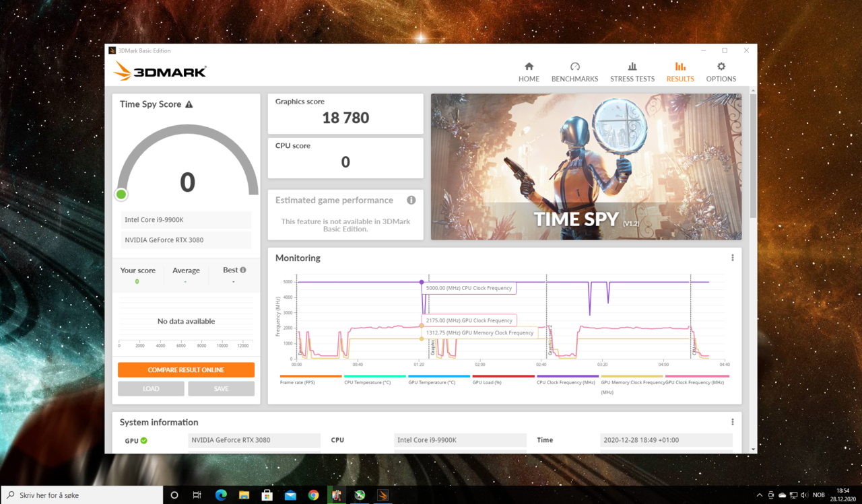
Task: Click the green dot on the score gauge
Action: 121,194
